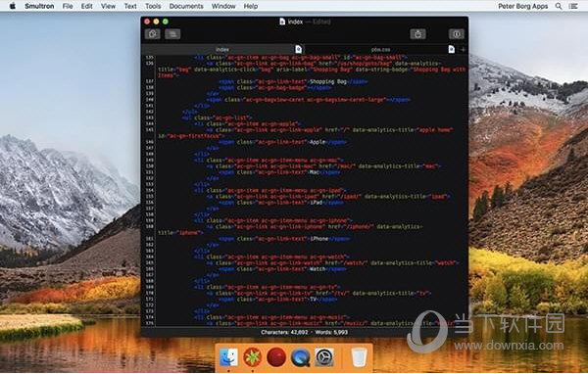Screen dimensions: 588x374
Task: Click Peter Borg Apps in the menu bar
Action: click(x=522, y=6)
